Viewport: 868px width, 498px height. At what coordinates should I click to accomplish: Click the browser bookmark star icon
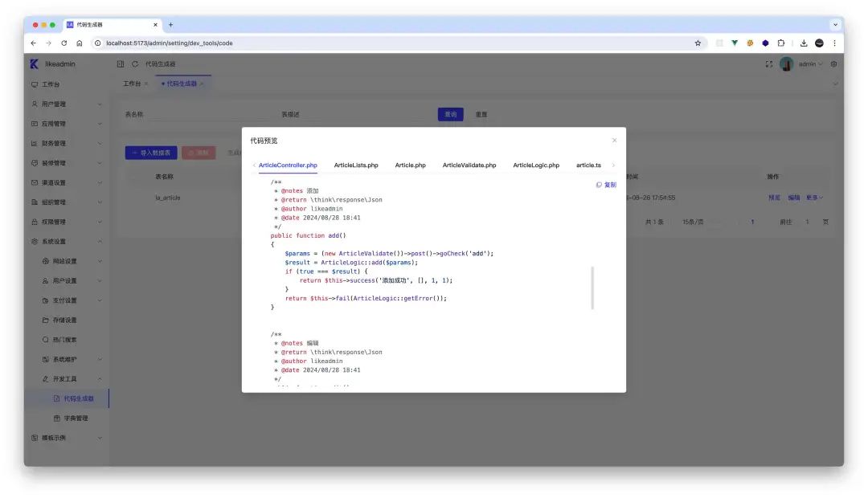point(698,43)
